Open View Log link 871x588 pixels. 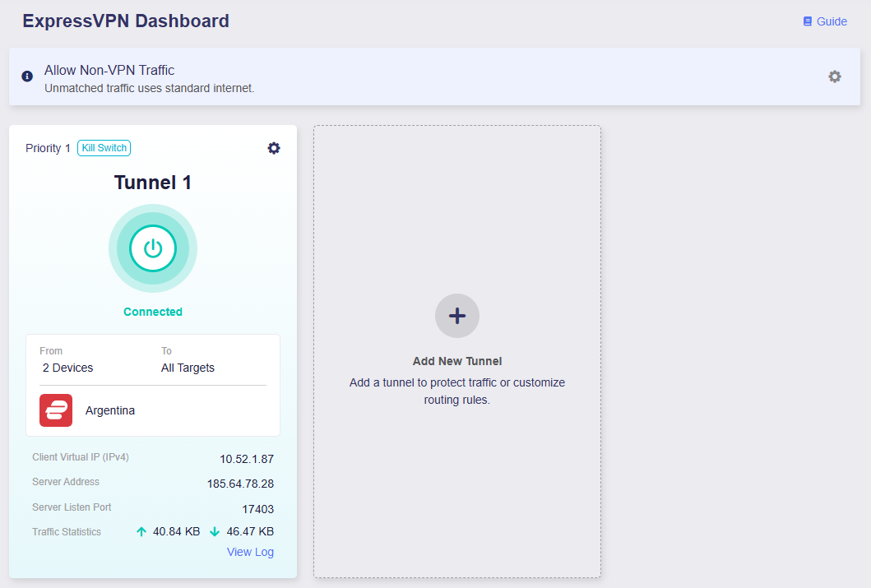tap(250, 552)
